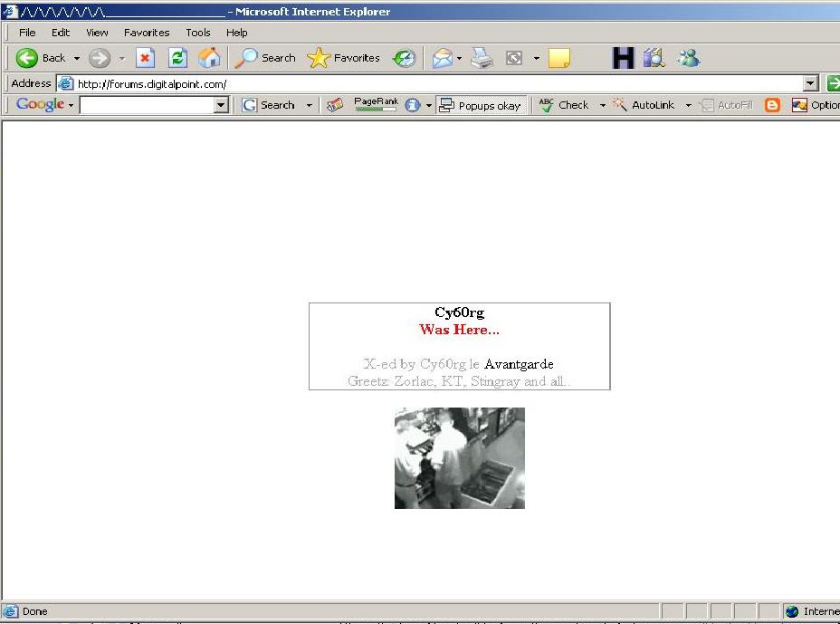840x624 pixels.
Task: Open the Forward button dropdown arrow
Action: (x=122, y=58)
